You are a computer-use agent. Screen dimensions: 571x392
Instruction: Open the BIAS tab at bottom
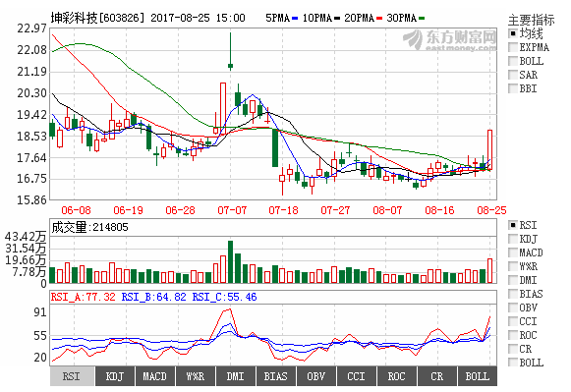pos(276,376)
